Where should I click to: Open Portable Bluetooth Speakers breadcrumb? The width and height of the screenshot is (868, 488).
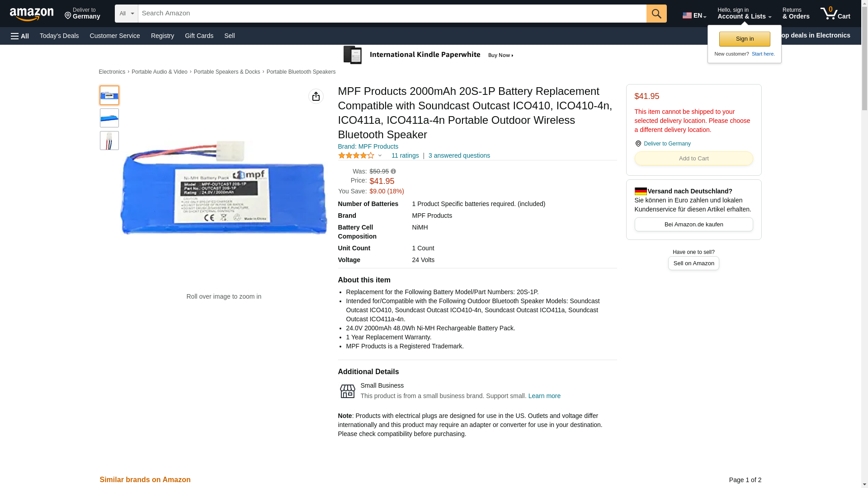tap(301, 72)
